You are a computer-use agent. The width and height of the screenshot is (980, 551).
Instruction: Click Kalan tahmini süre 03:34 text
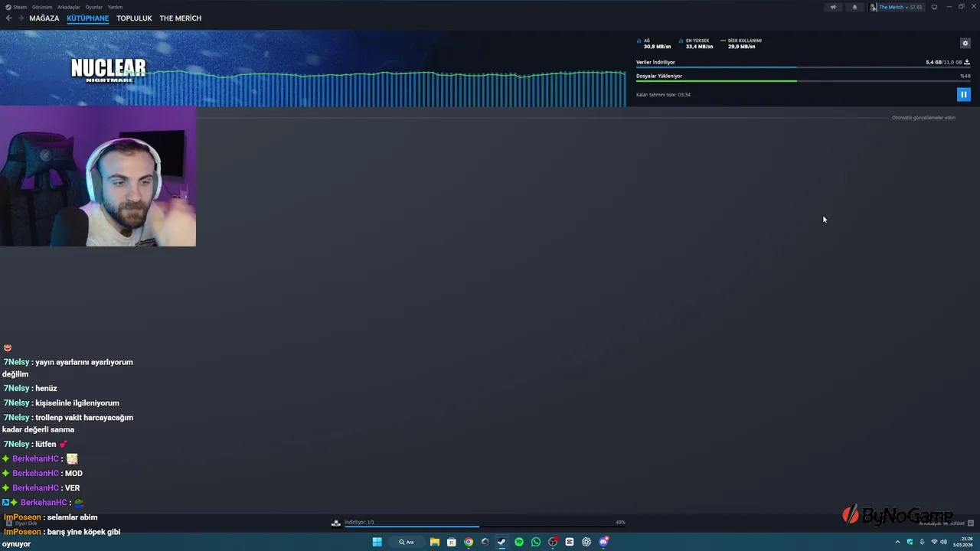click(x=663, y=95)
